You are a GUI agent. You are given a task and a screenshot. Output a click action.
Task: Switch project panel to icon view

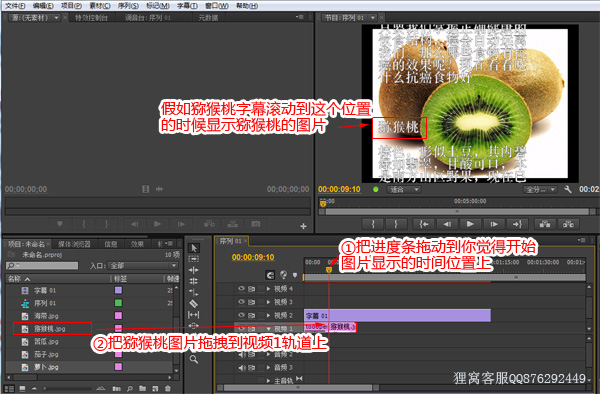click(x=22, y=389)
